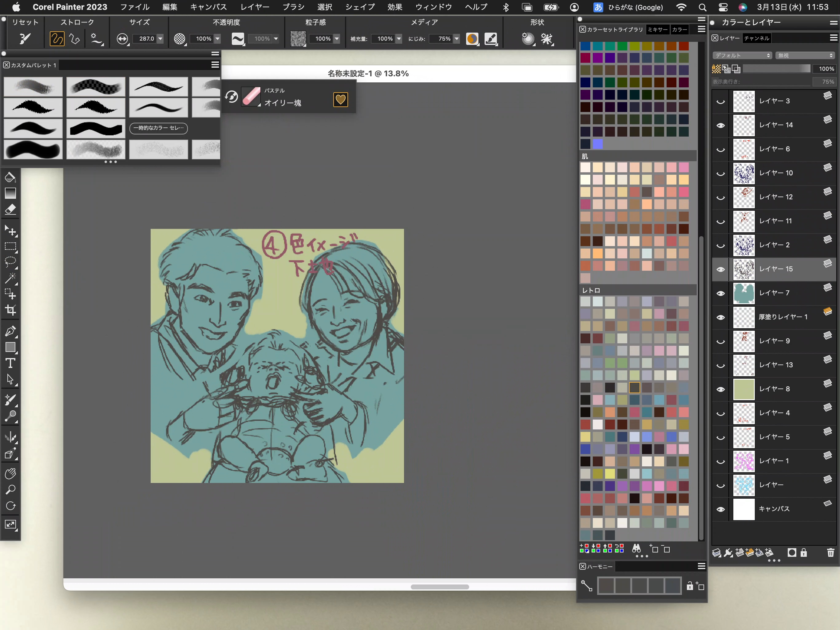This screenshot has width=840, height=630.
Task: Choose freehand stroke style
Action: point(57,39)
